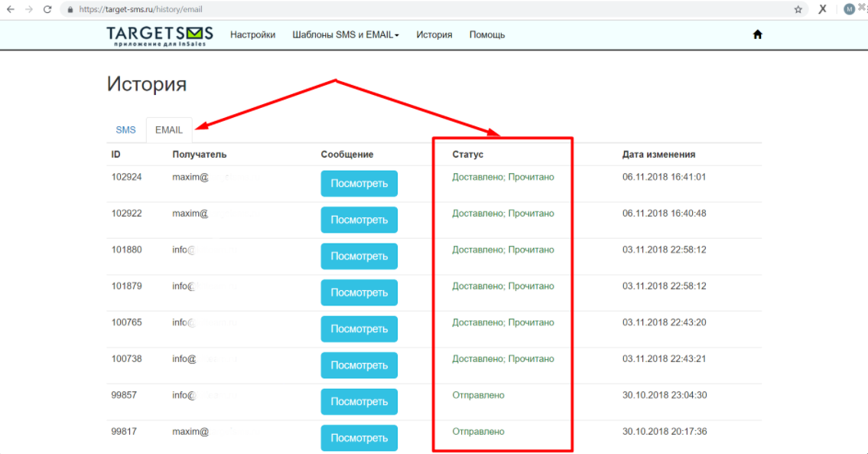Image resolution: width=868 pixels, height=454 pixels.
Task: Click the padlock icon in the address bar
Action: click(x=70, y=10)
